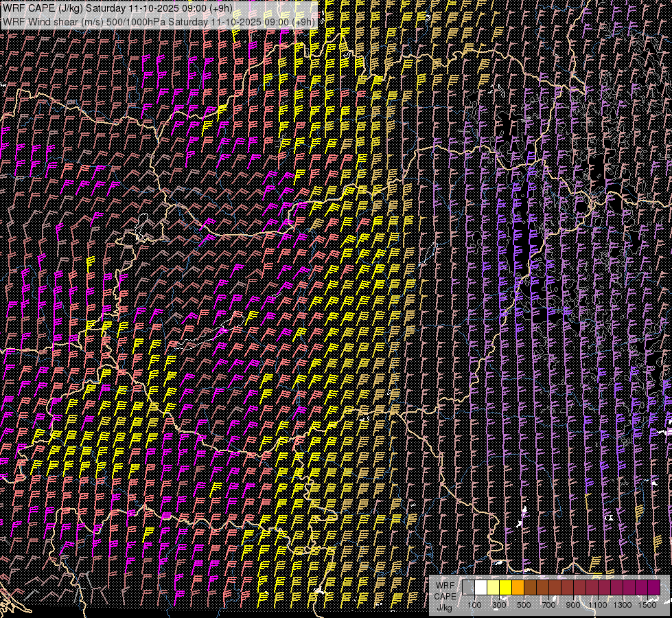The image size is (672, 618).
Task: Click the 900 value on the legend
Action: pos(573,605)
